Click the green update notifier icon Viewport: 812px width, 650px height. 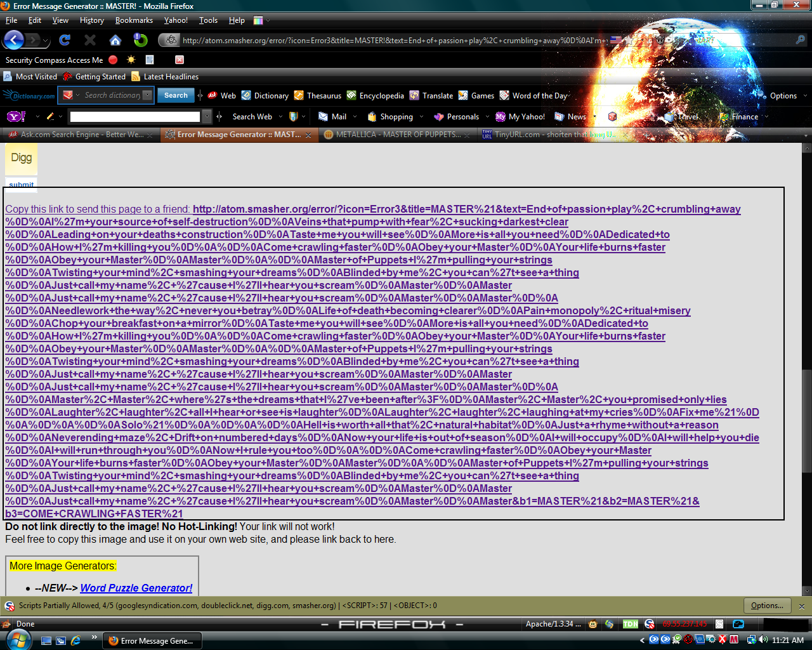141,40
